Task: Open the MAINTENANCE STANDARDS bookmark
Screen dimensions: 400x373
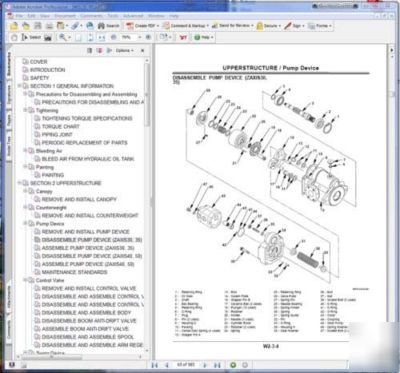Action: (x=74, y=272)
